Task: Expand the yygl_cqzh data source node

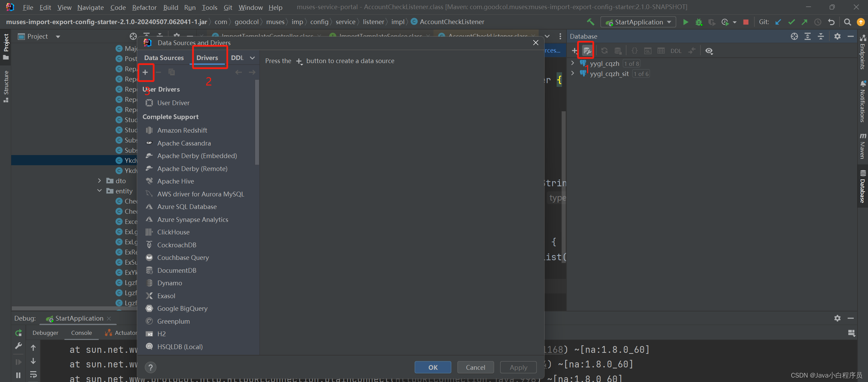Action: pos(573,63)
